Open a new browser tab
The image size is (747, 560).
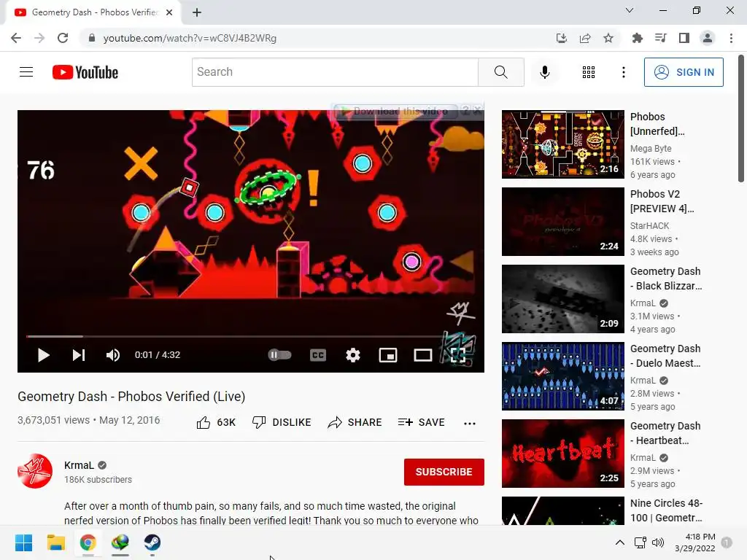pos(197,12)
